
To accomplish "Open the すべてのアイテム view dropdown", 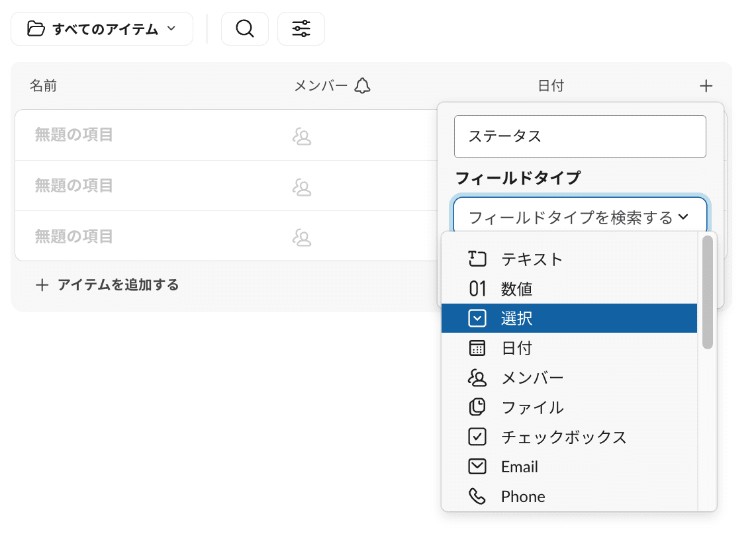I will (x=101, y=28).
